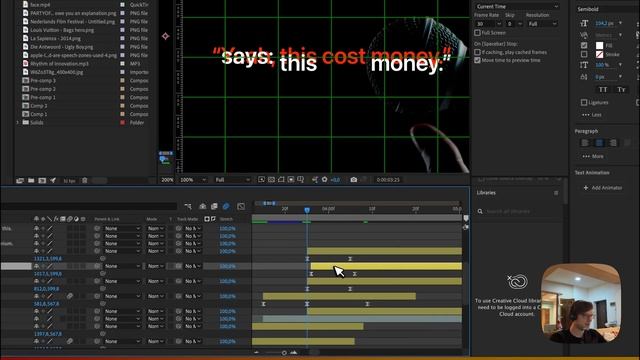Click the timeline zoom slider handle
The image size is (640, 360).
[x=284, y=353]
